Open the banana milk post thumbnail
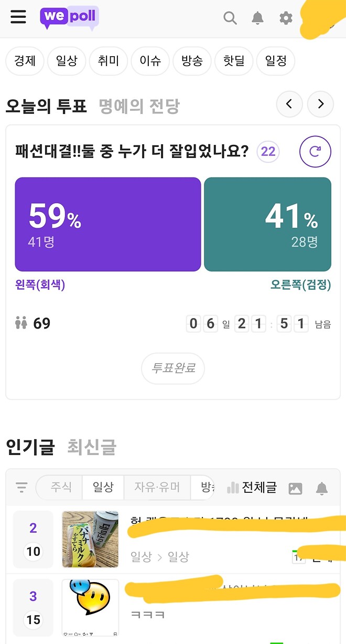This screenshot has width=346, height=644. [x=90, y=539]
